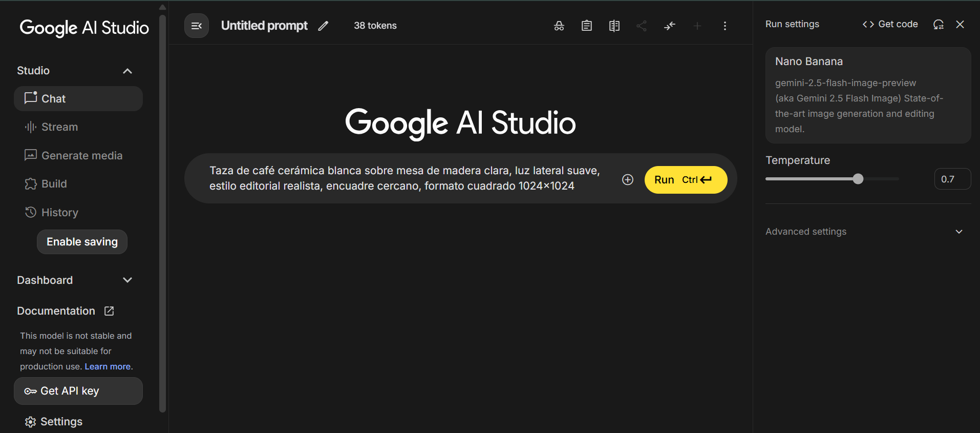The width and height of the screenshot is (980, 433).
Task: Click the add media plus-circle icon
Action: 628,179
